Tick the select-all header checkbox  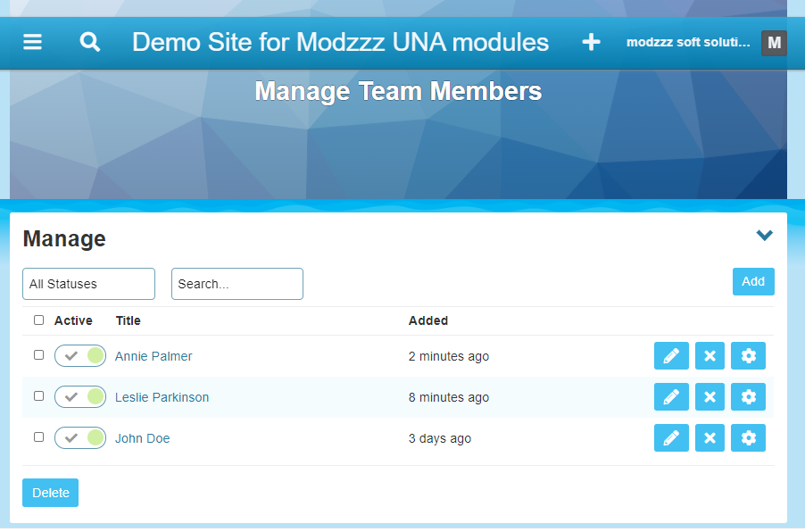pos(38,320)
